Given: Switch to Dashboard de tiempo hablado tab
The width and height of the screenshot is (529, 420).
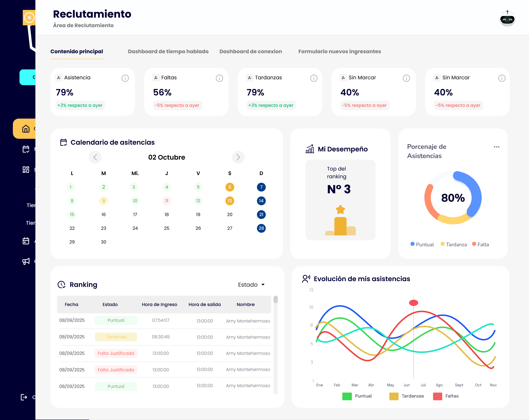Looking at the screenshot, I should pos(168,51).
